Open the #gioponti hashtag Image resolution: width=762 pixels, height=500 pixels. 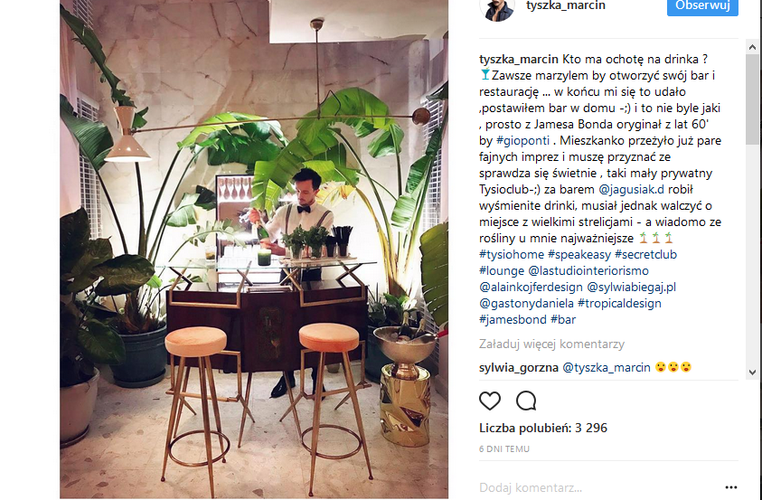pyautogui.click(x=522, y=141)
